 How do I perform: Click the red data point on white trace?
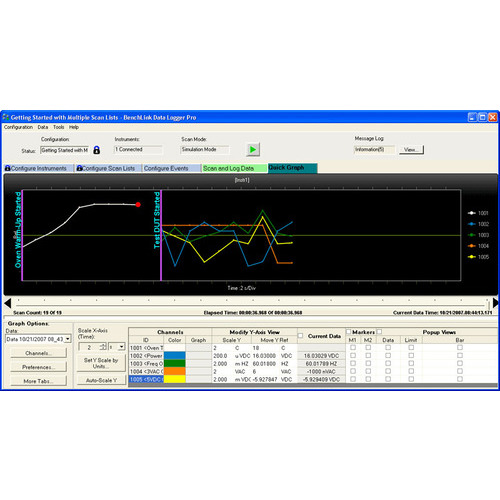pyautogui.click(x=138, y=204)
